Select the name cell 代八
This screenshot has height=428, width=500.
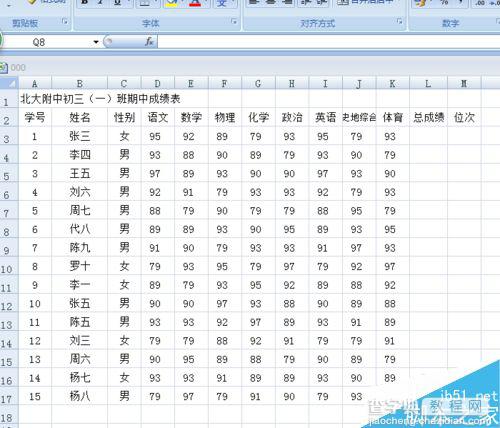click(x=80, y=229)
